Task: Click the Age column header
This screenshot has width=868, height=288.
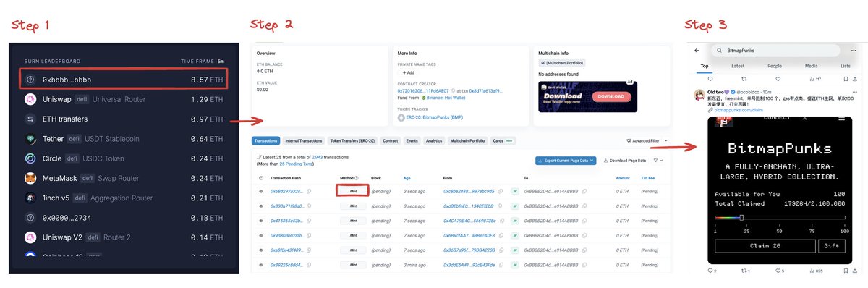Action: [x=407, y=177]
